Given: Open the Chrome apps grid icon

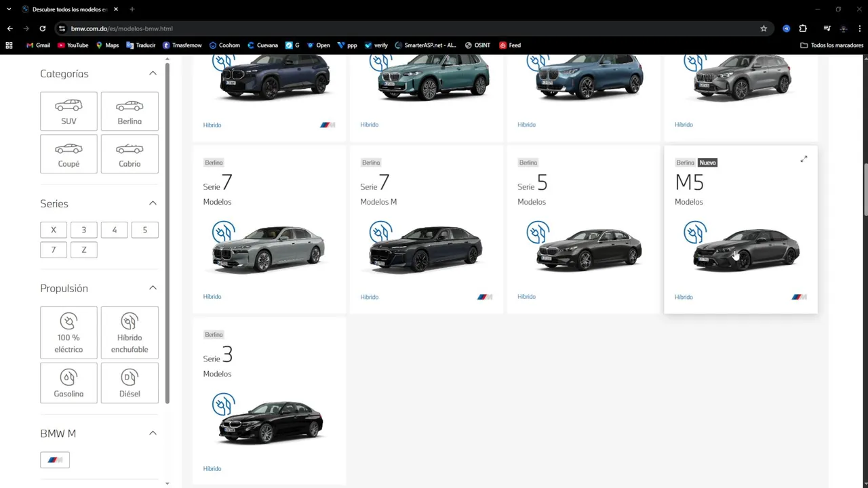Looking at the screenshot, I should 9,45.
